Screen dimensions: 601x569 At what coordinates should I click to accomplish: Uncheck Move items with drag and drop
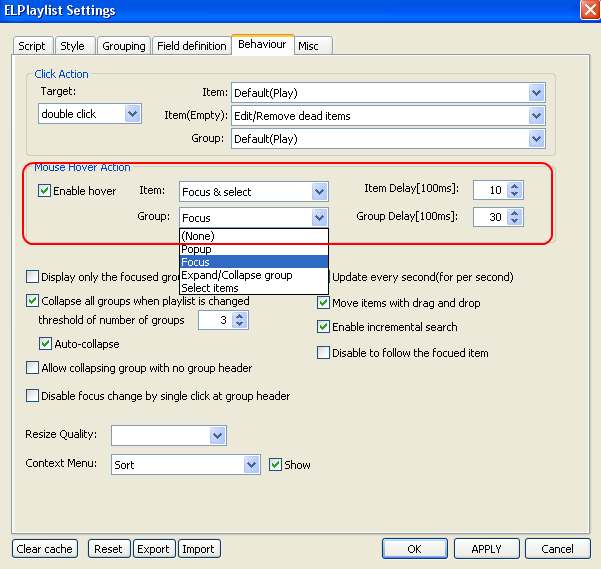324,303
